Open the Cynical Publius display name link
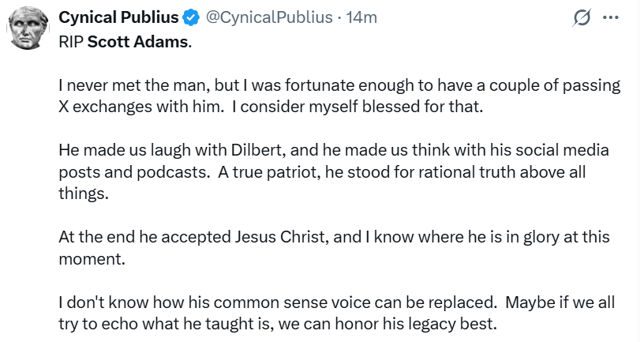Viewport: 644px width, 342px height. tap(119, 18)
